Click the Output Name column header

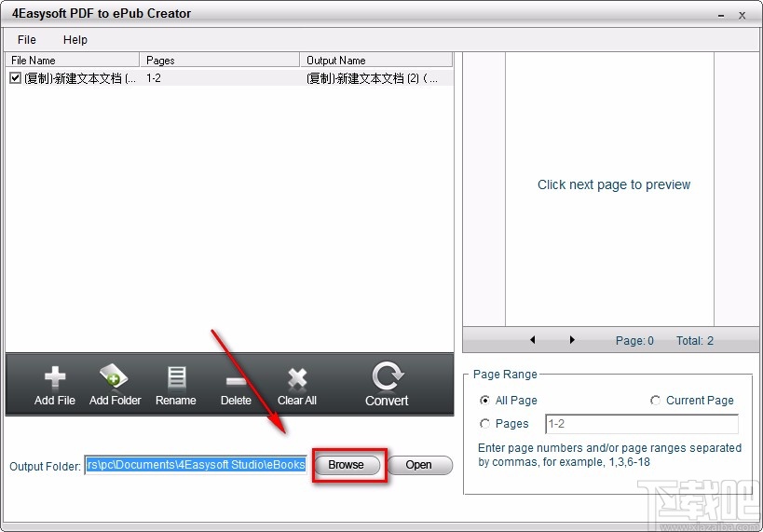[x=376, y=60]
